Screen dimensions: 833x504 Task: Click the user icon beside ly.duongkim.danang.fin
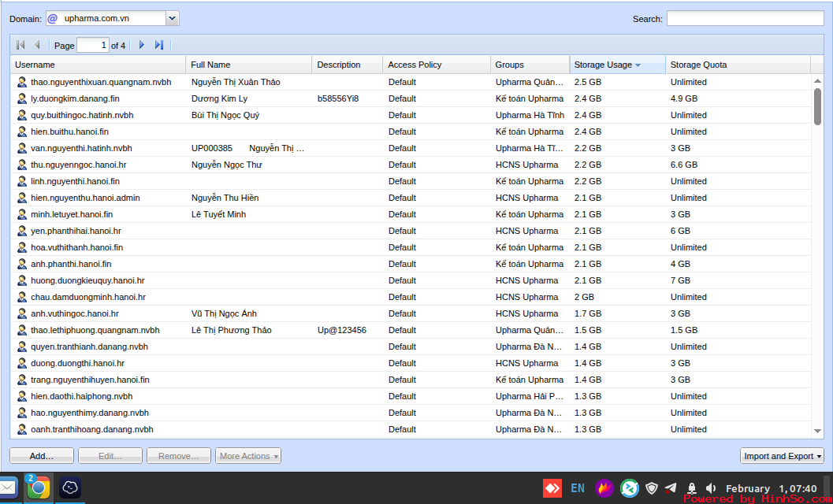[x=22, y=98]
